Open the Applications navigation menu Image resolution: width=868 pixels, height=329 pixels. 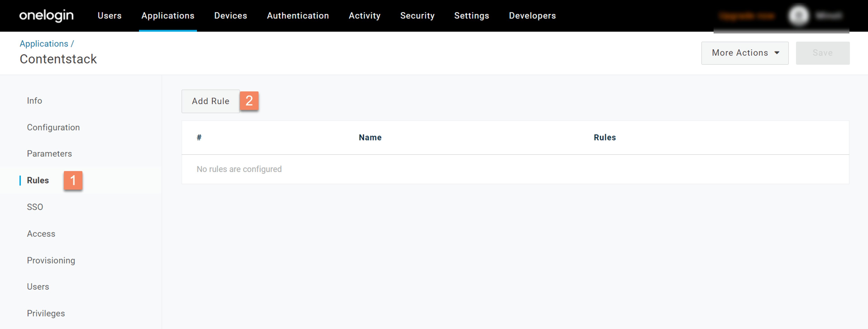coord(168,16)
